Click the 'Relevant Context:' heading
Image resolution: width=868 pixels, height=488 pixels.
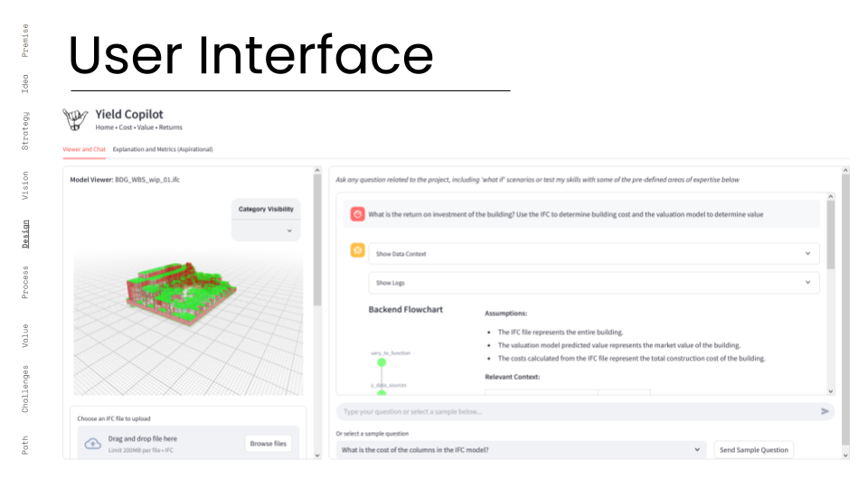point(512,377)
